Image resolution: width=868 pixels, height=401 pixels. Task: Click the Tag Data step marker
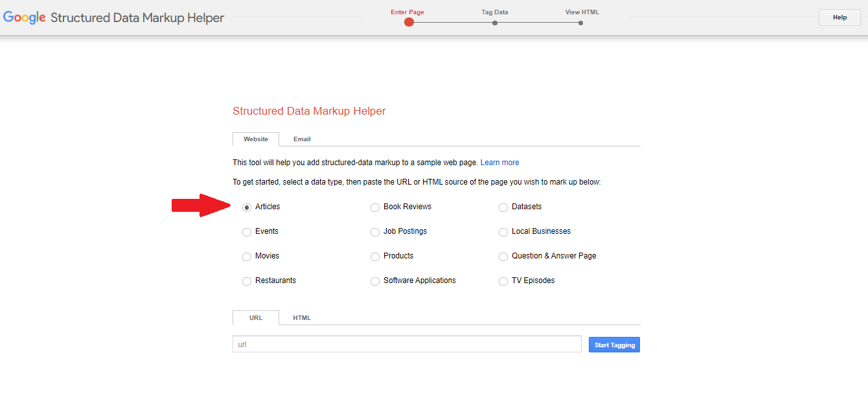click(x=495, y=23)
